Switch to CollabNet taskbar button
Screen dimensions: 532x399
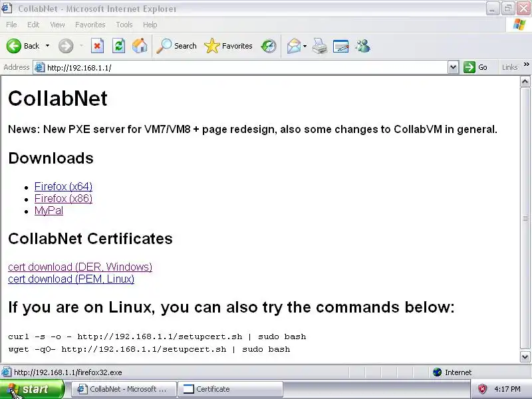tap(124, 389)
